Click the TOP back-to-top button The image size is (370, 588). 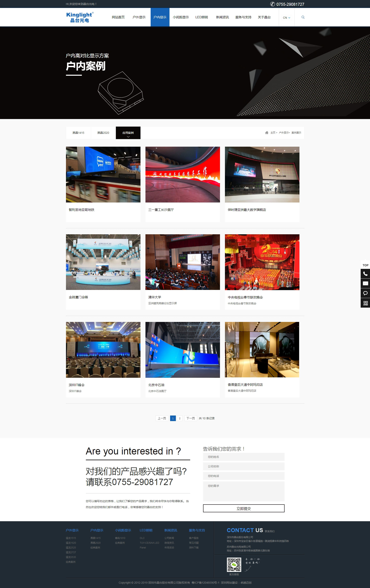[365, 265]
